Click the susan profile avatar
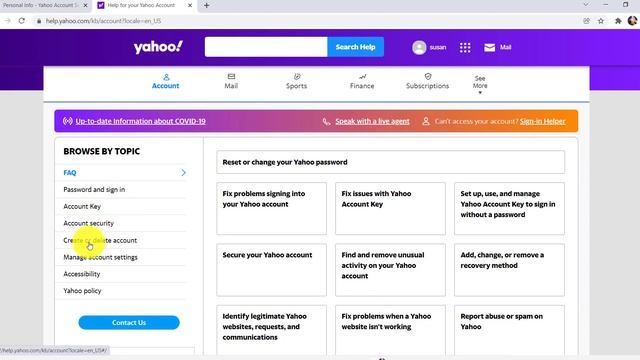This screenshot has width=640, height=360. (x=419, y=47)
